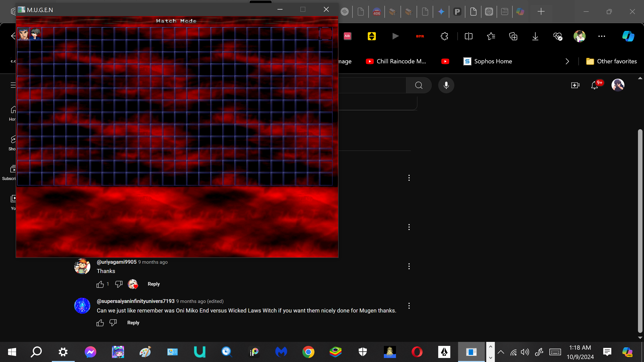Open the browser Downloads icon
The image size is (644, 362).
535,36
